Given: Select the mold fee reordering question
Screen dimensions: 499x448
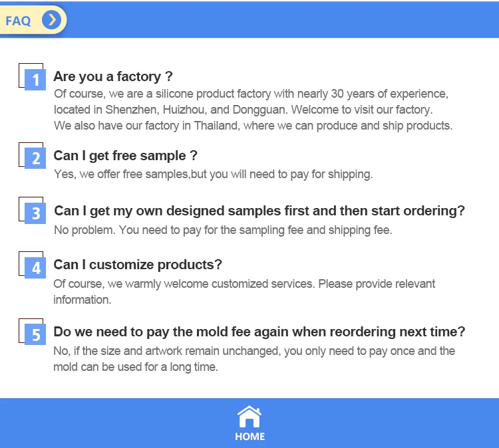Looking at the screenshot, I should click(259, 332).
